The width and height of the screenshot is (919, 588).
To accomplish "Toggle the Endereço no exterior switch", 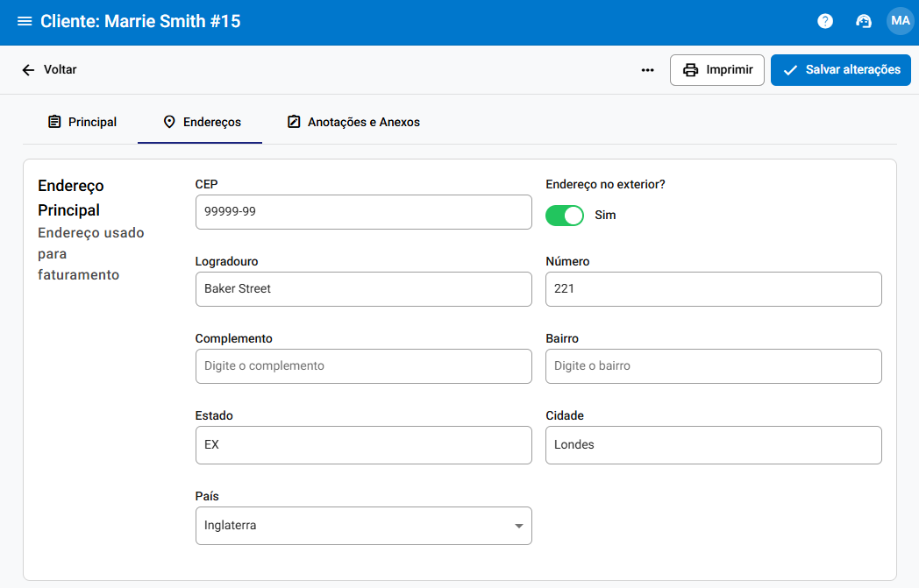I will coord(565,215).
